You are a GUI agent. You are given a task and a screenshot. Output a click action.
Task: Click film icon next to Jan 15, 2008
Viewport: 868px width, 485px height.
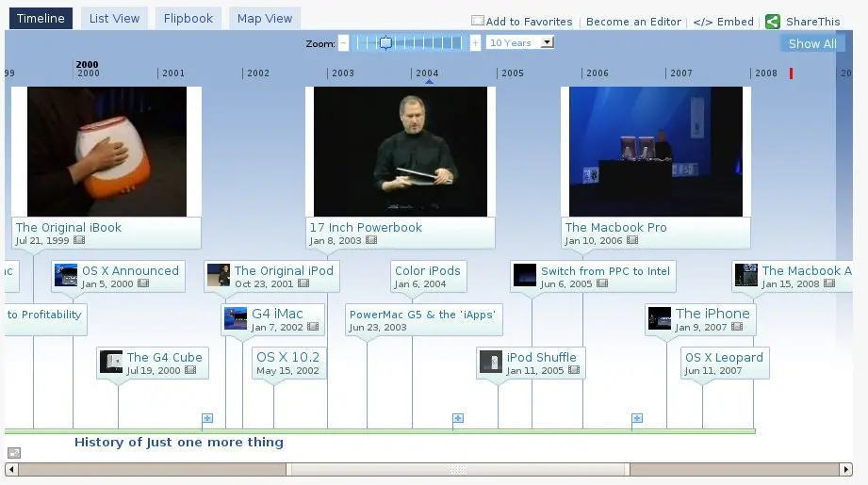click(x=829, y=283)
